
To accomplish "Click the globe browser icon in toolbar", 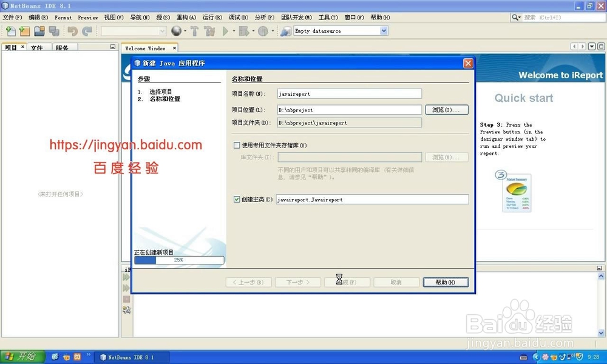I will point(176,31).
